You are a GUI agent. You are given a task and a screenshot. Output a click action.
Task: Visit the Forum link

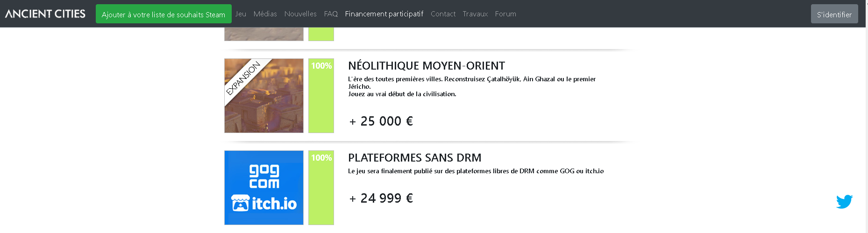tap(505, 14)
